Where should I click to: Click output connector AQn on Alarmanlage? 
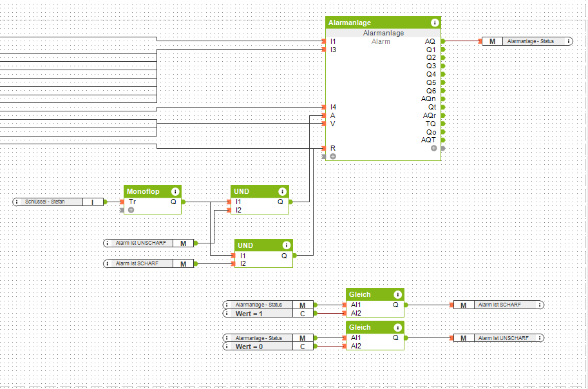tap(443, 99)
